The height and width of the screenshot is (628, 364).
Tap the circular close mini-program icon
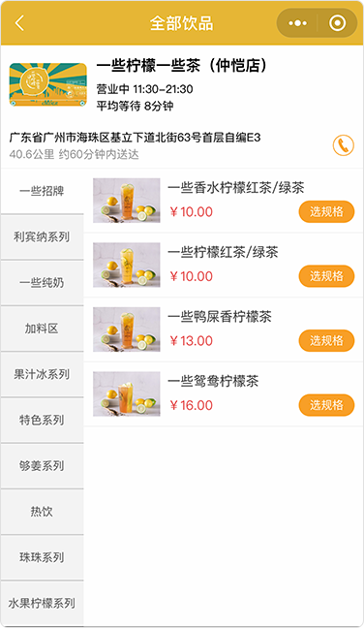(337, 23)
